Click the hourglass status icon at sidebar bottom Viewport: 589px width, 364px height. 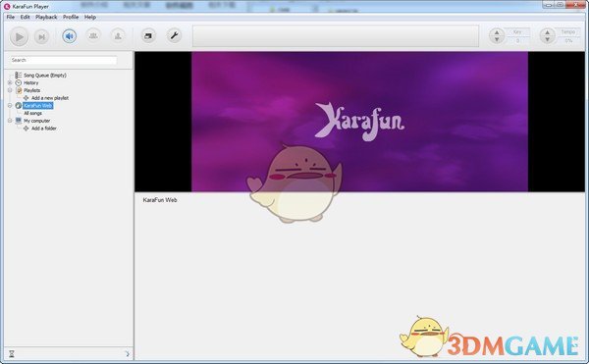[x=12, y=354]
